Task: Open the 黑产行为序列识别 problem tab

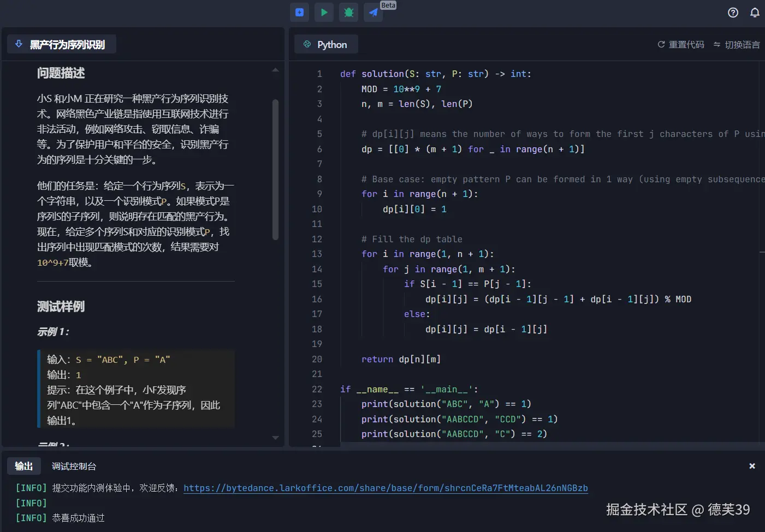Action: click(62, 44)
